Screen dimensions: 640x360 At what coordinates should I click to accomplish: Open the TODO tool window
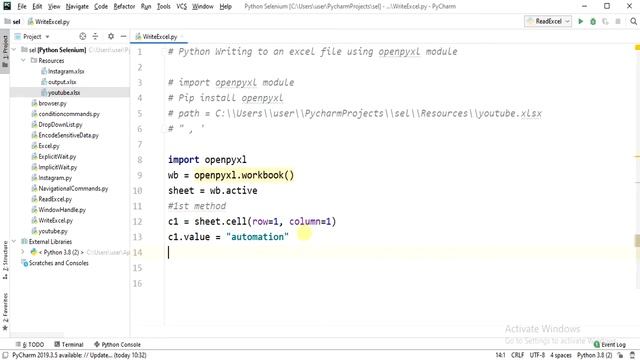pyautogui.click(x=30, y=344)
